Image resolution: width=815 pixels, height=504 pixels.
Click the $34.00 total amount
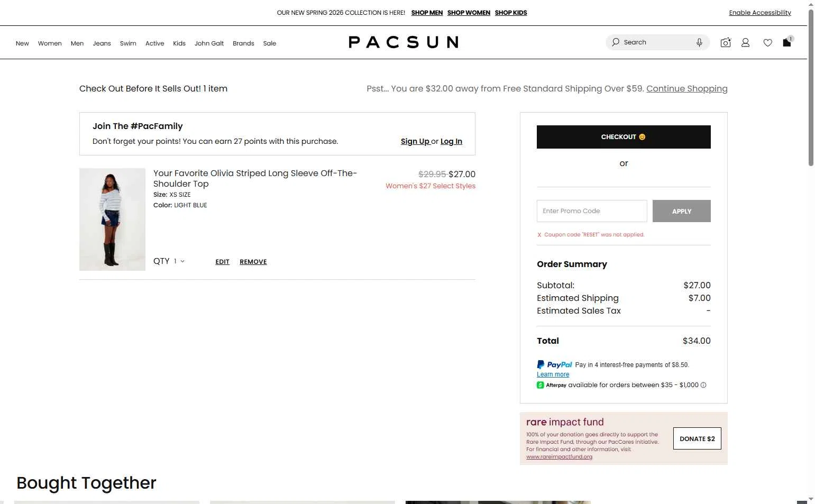(x=697, y=341)
